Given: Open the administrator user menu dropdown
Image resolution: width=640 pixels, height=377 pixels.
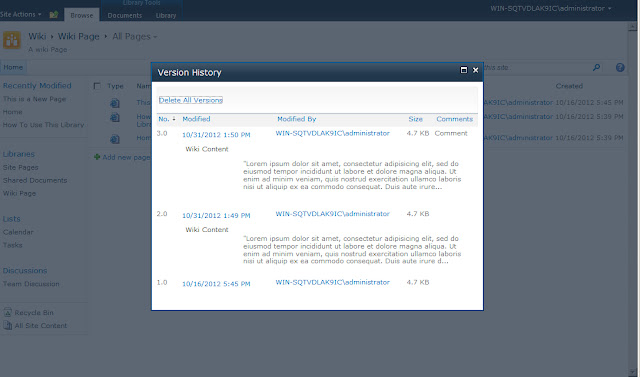Looking at the screenshot, I should pos(551,8).
